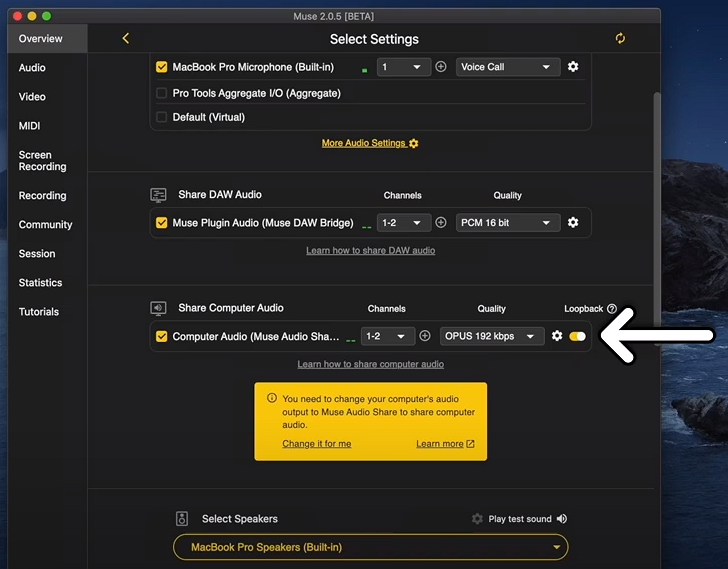
Task: Open gear settings for Computer Audio
Action: pyautogui.click(x=557, y=336)
